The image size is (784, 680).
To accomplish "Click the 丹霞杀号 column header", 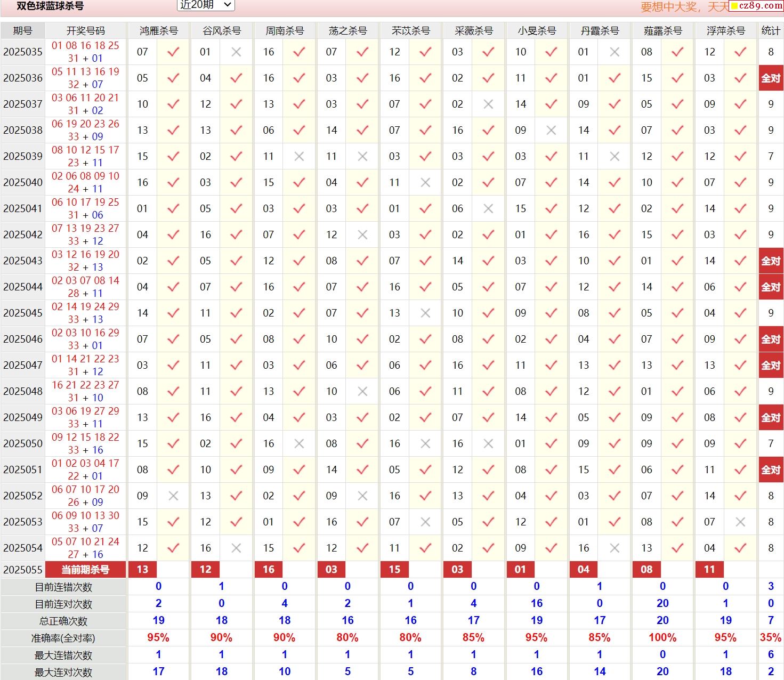I will [600, 31].
